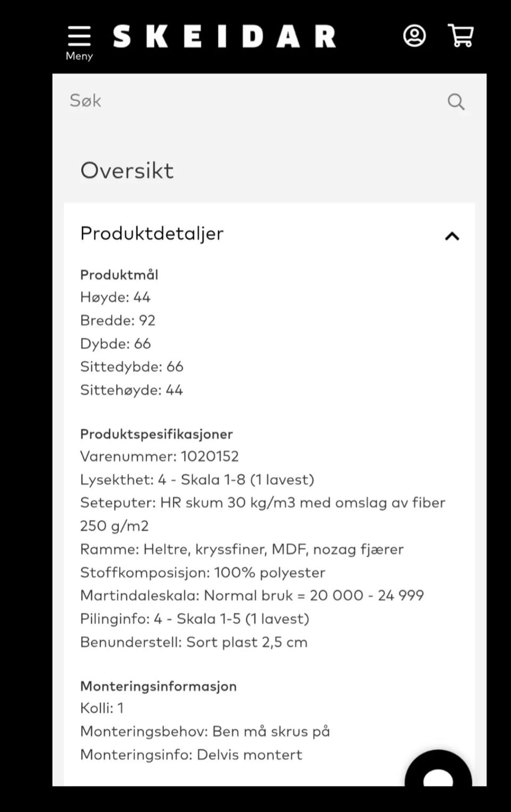Click the Monteringsinformasjon subheading
Viewport: 511px width, 812px height.
[x=158, y=686]
